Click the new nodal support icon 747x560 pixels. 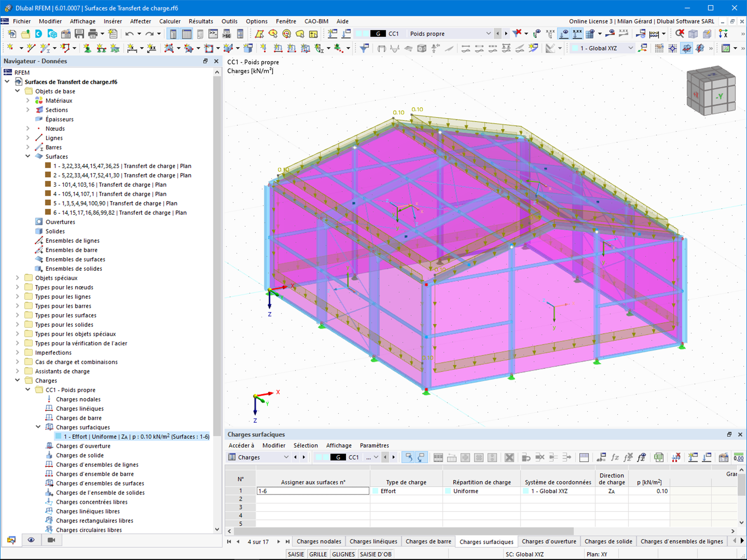click(87, 48)
